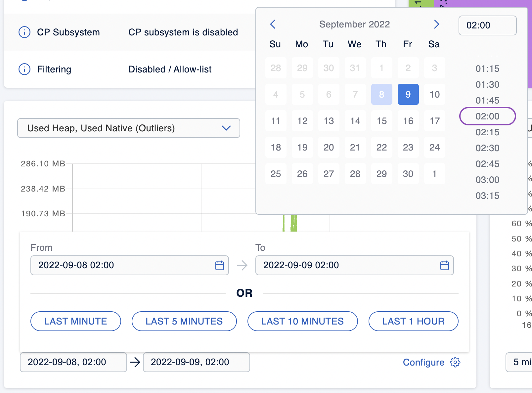
Task: Choose highlighted date September 9
Action: click(408, 94)
